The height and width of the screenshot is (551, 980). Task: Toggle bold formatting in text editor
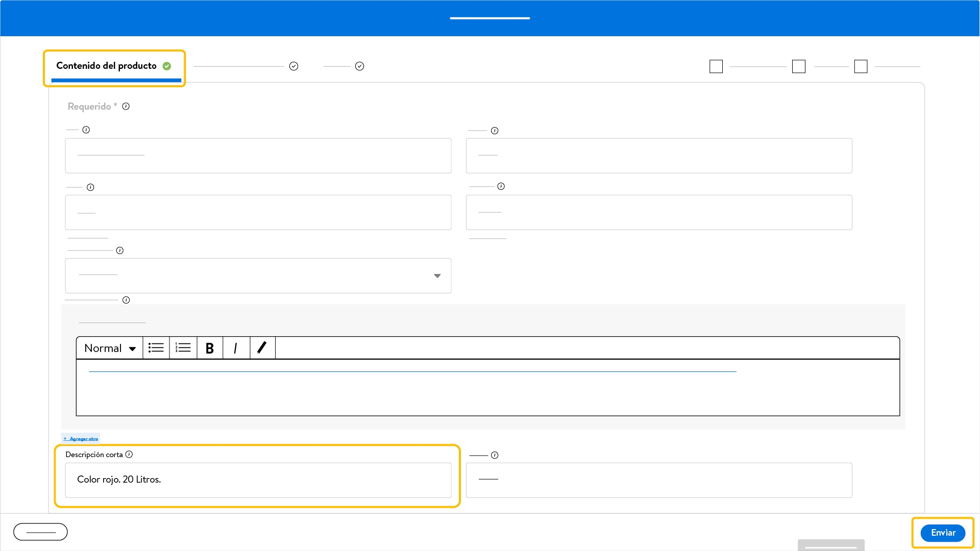tap(209, 348)
